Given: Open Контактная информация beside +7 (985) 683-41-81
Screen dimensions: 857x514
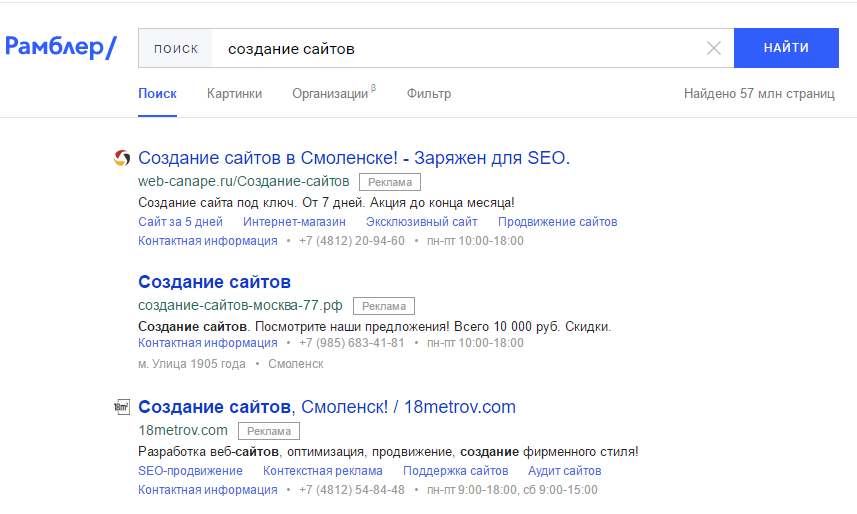Looking at the screenshot, I should 208,343.
